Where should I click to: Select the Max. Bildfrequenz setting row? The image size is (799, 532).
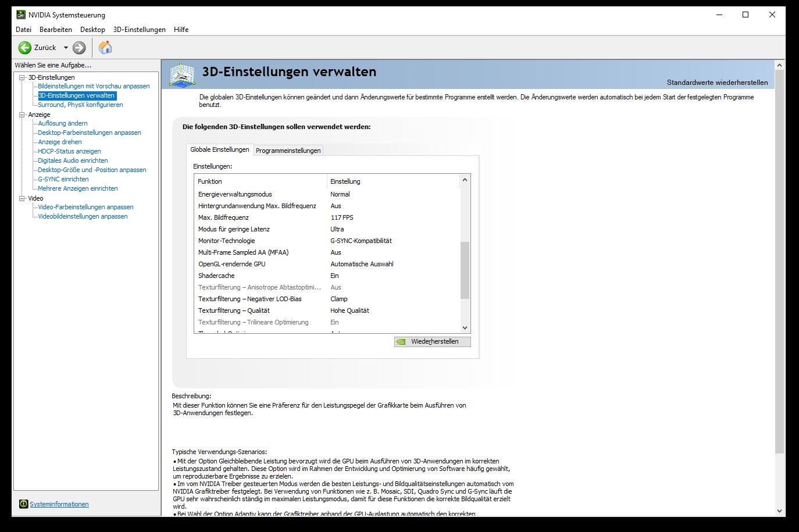(x=327, y=217)
